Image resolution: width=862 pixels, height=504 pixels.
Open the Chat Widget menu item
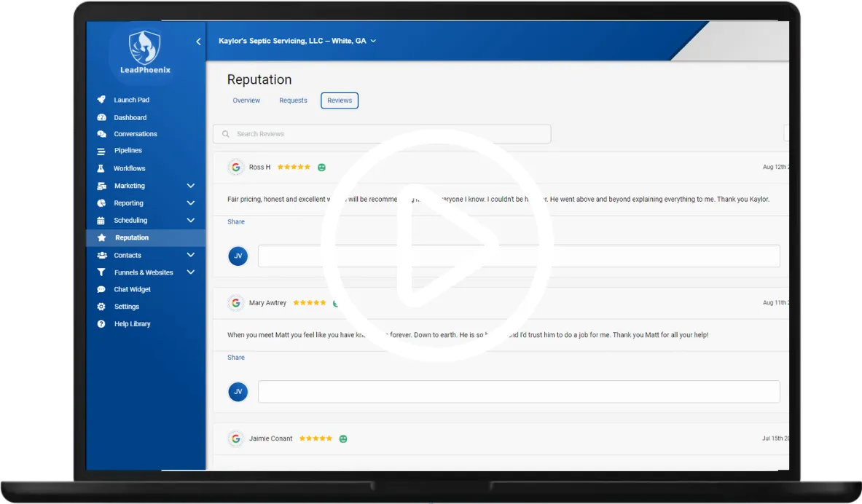[132, 289]
